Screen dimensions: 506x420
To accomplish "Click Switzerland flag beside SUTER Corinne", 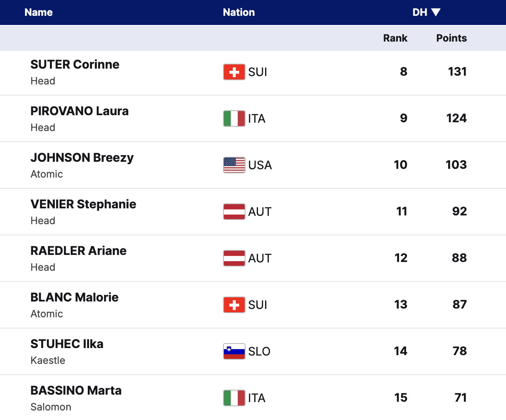I will click(234, 72).
